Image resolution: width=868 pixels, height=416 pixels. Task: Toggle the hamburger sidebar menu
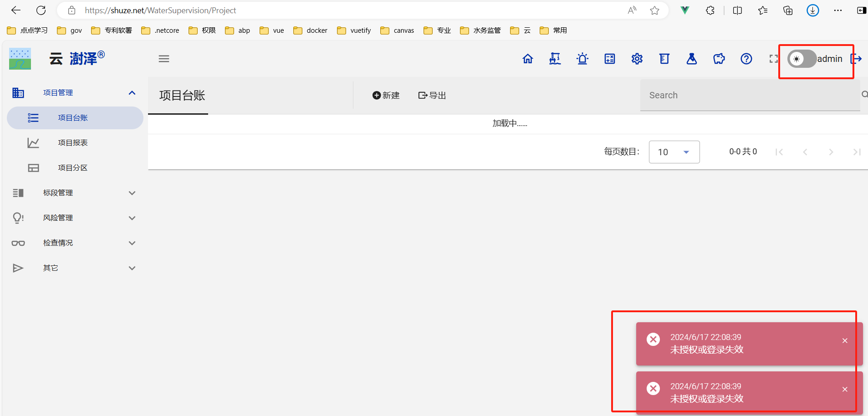click(164, 59)
